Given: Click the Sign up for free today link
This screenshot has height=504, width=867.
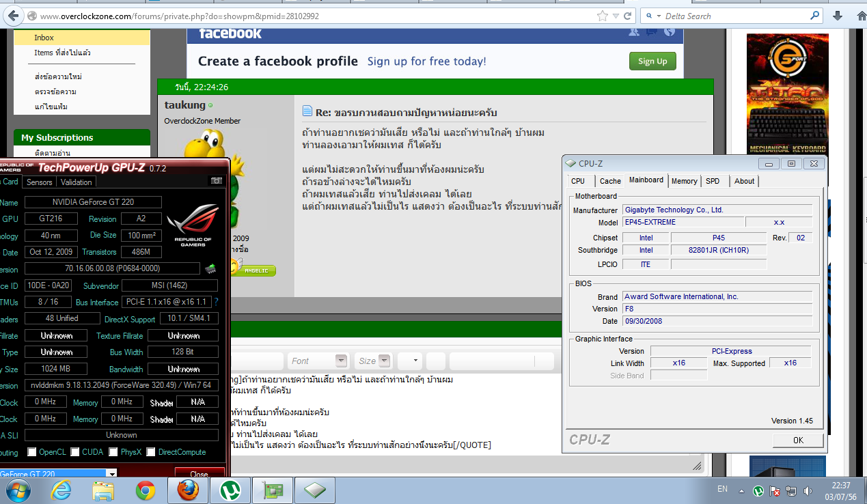Looking at the screenshot, I should pos(427,61).
